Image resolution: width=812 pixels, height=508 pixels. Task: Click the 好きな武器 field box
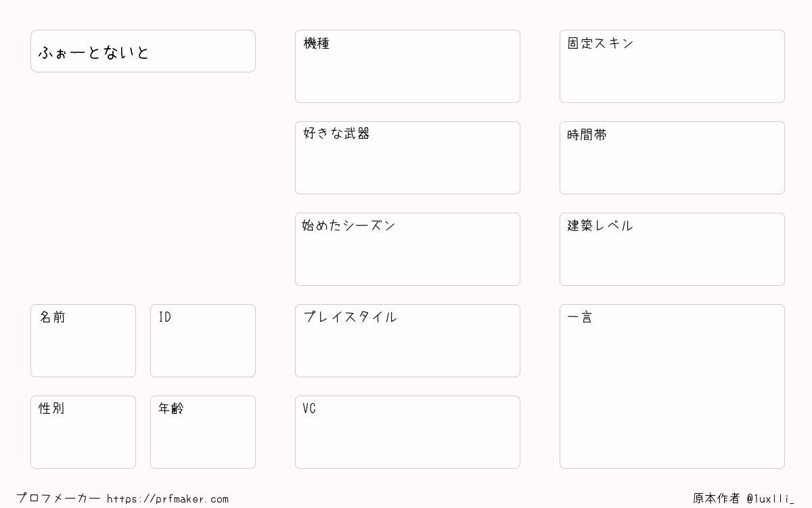coord(407,158)
